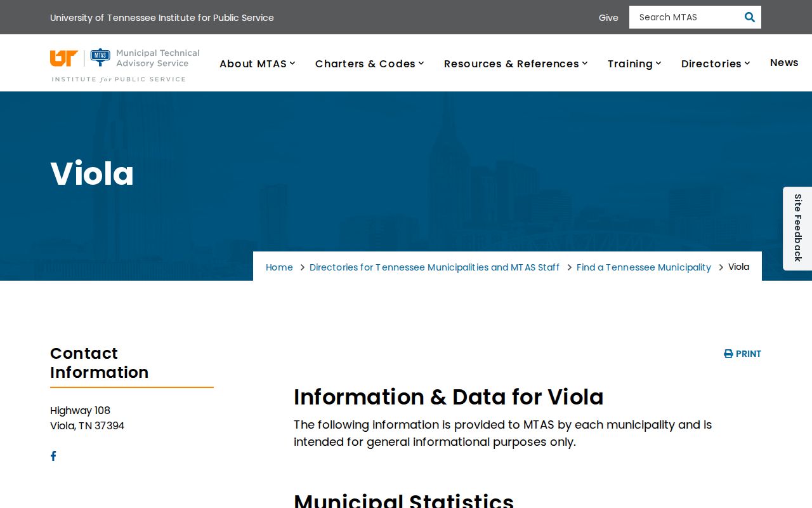
Task: Go to Find a Tennessee Municipality breadcrumb
Action: coord(644,267)
